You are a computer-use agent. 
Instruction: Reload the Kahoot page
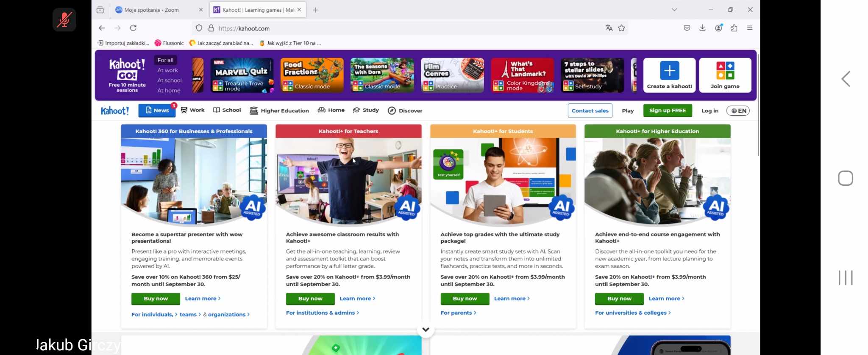tap(133, 28)
